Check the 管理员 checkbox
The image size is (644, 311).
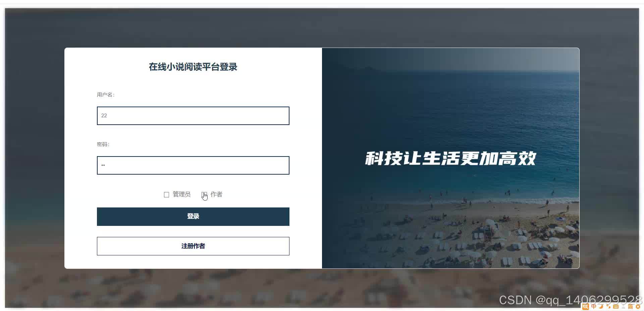tap(166, 195)
